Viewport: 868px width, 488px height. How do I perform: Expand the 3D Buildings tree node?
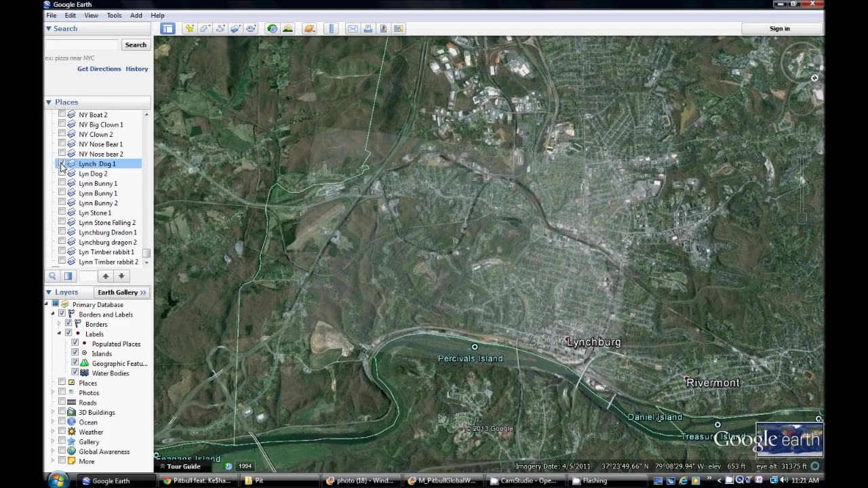(x=53, y=412)
